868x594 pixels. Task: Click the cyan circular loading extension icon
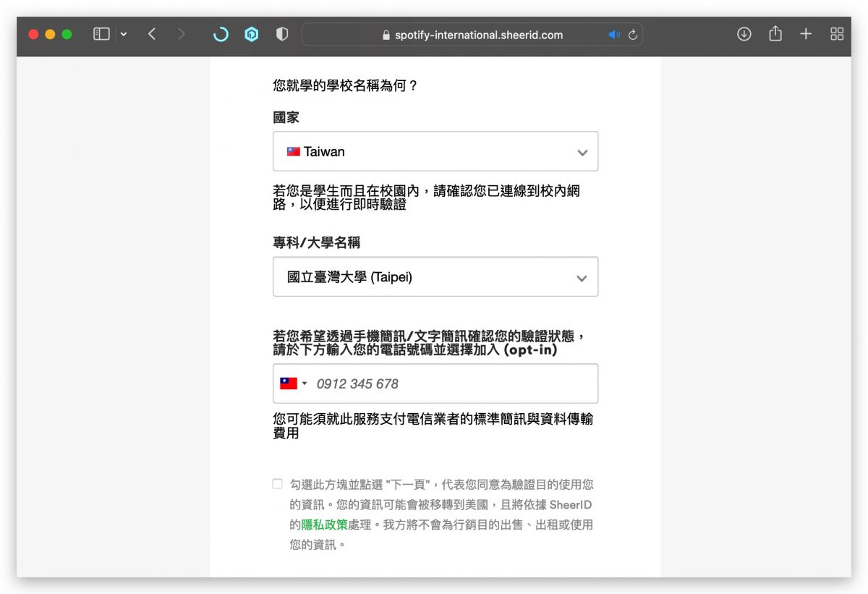(221, 34)
